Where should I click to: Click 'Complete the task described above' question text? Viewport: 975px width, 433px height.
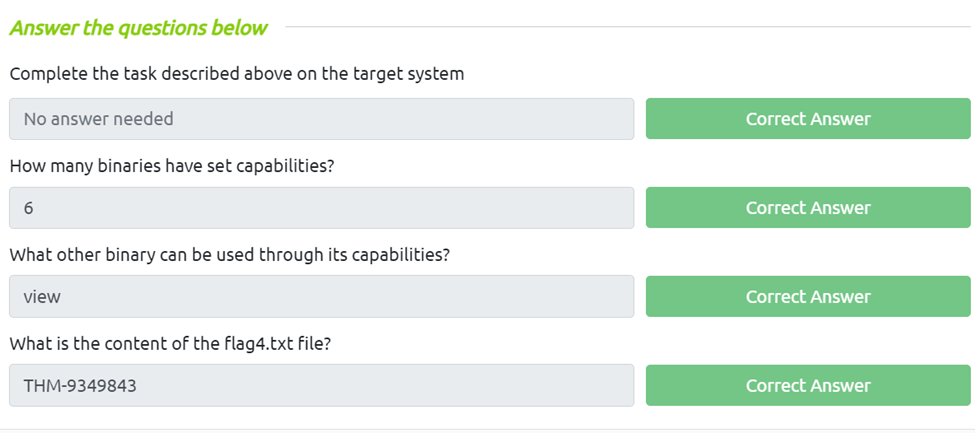236,74
